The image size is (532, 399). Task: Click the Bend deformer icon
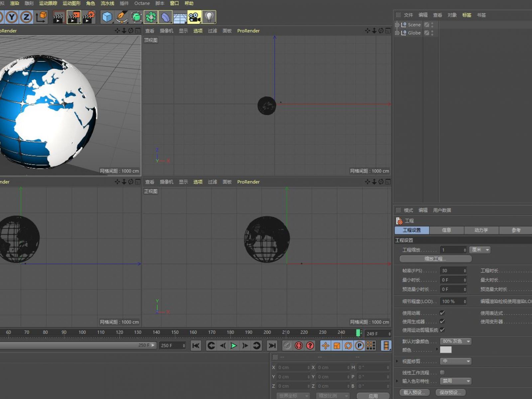165,17
